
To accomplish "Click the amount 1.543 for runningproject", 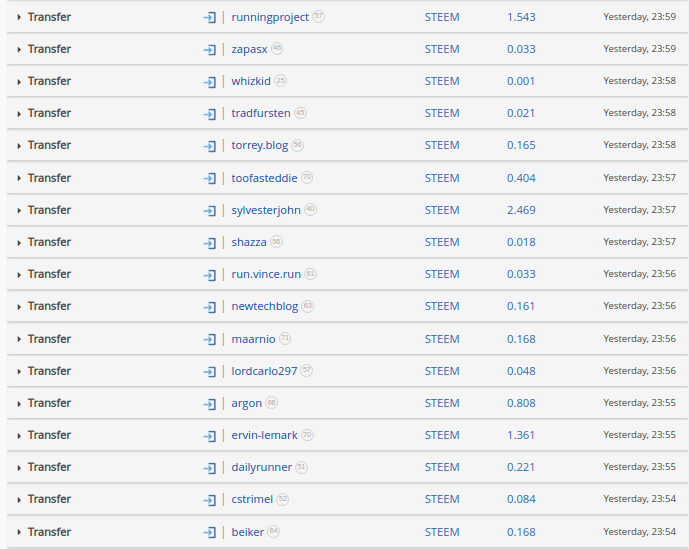I will pos(521,17).
